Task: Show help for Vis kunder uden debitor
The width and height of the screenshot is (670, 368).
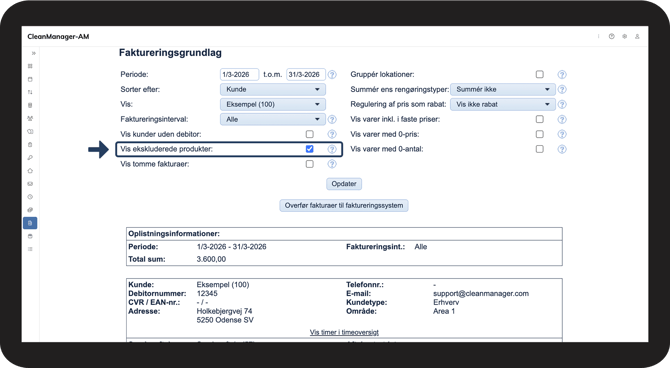Action: coord(332,134)
